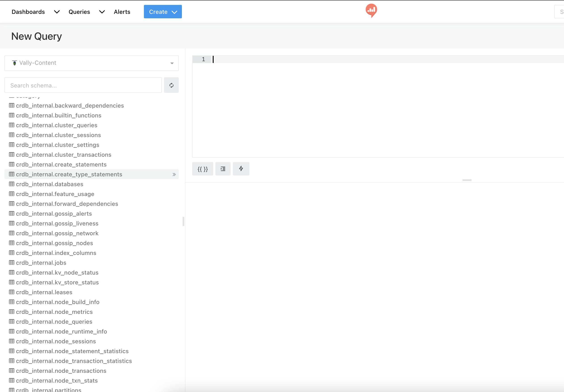Select the crdb_internal.cluster_settings table

coord(57,145)
